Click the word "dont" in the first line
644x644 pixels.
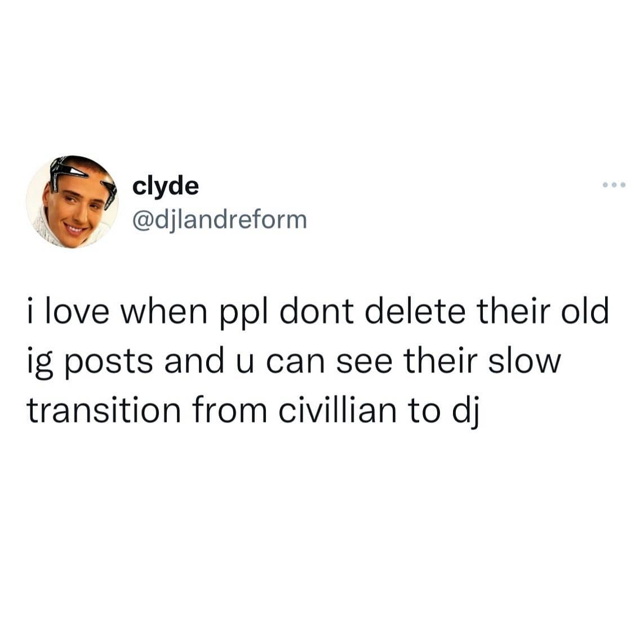pos(317,311)
